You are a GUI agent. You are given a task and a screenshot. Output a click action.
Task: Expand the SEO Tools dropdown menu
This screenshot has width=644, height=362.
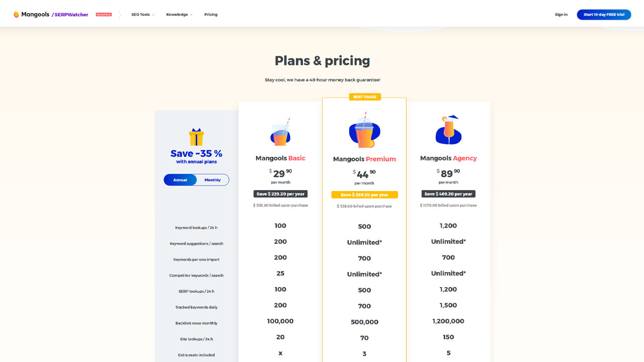[x=143, y=15]
